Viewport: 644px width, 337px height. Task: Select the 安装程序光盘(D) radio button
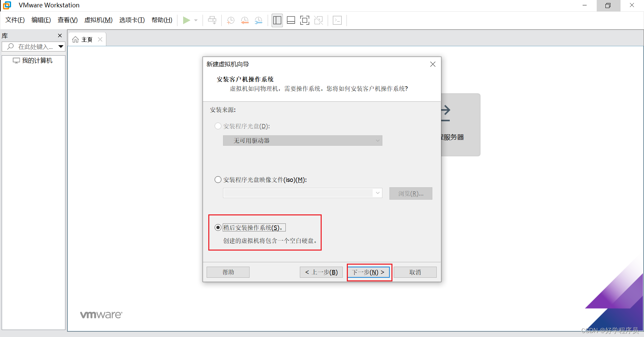[x=218, y=126]
